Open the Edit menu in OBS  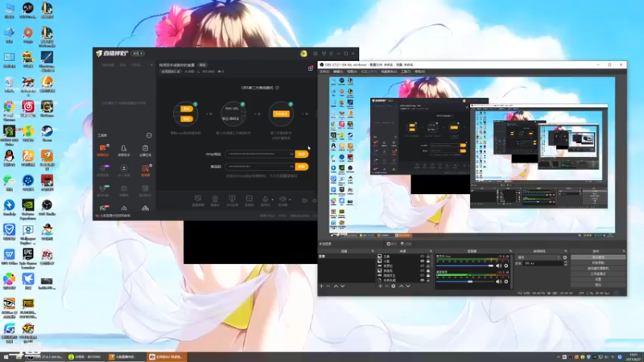(338, 72)
